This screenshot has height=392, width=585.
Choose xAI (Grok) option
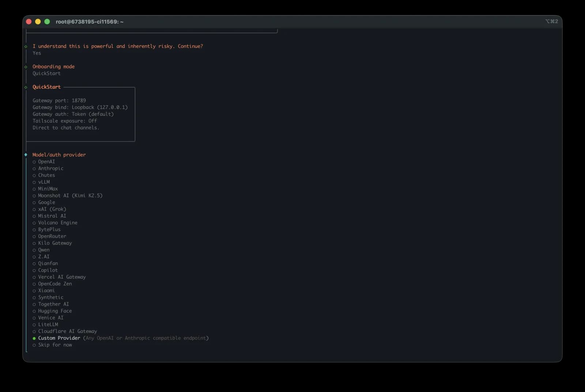tap(49, 209)
